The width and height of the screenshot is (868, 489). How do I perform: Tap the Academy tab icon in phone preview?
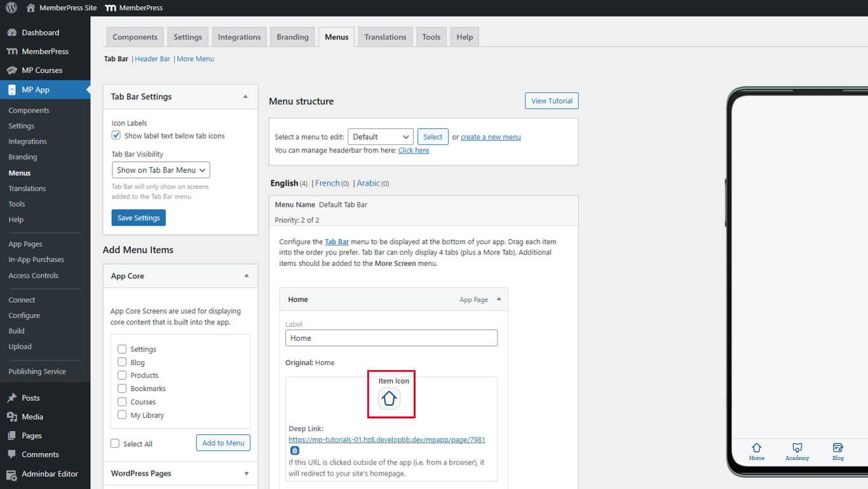(797, 448)
